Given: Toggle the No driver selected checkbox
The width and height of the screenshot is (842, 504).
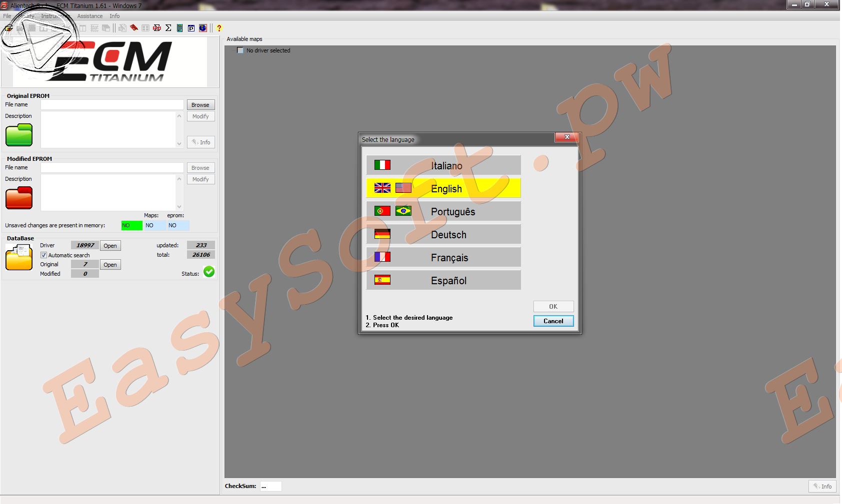Looking at the screenshot, I should pyautogui.click(x=240, y=50).
